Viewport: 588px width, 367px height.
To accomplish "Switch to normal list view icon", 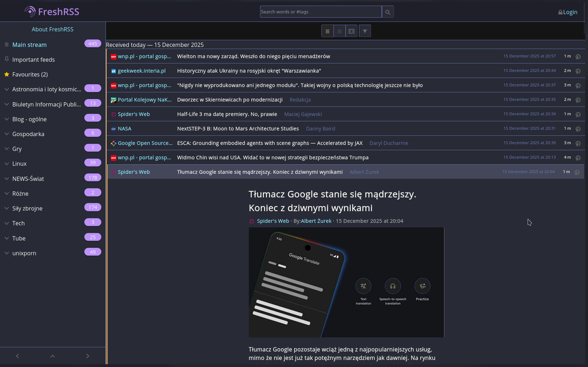I will (x=328, y=31).
